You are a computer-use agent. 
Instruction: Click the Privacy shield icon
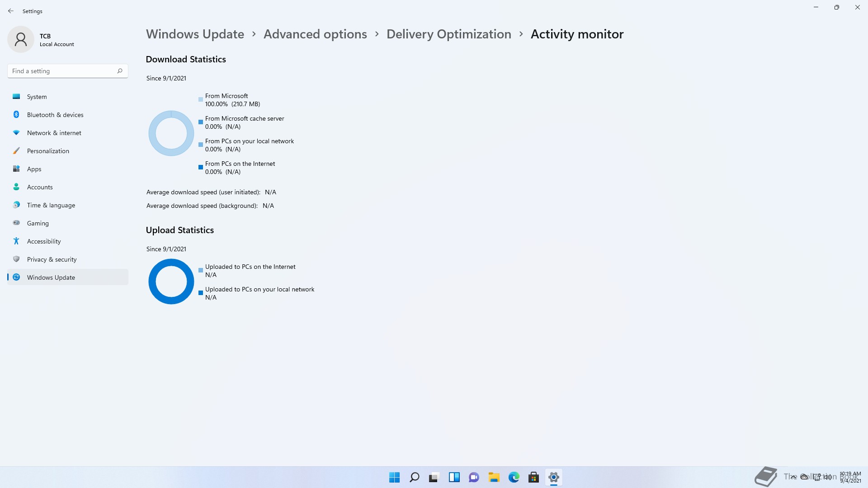(16, 259)
